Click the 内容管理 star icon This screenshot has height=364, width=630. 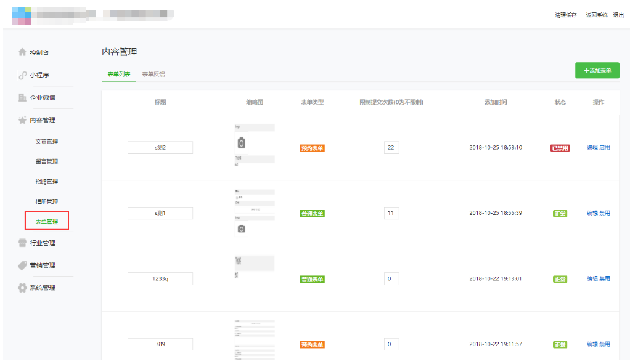[22, 120]
